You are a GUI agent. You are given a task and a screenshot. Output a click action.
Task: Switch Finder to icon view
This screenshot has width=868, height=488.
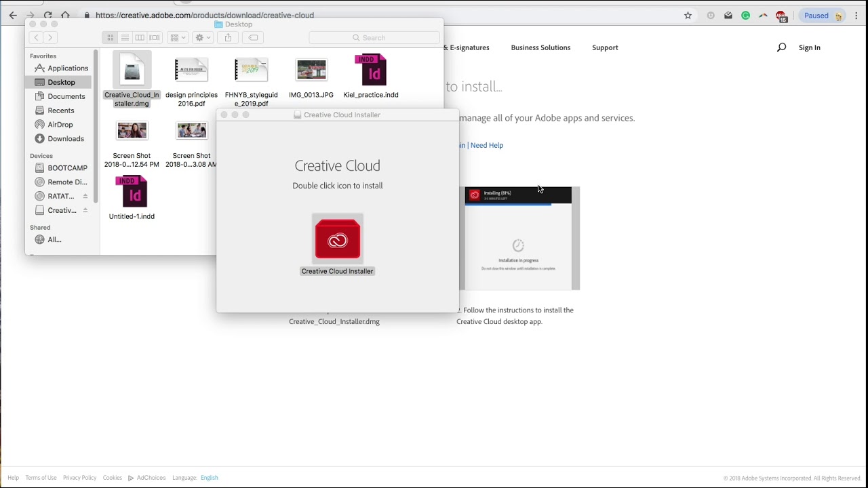click(111, 38)
